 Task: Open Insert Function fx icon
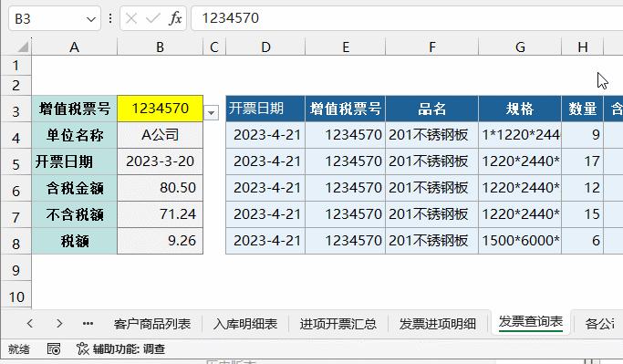pos(175,18)
